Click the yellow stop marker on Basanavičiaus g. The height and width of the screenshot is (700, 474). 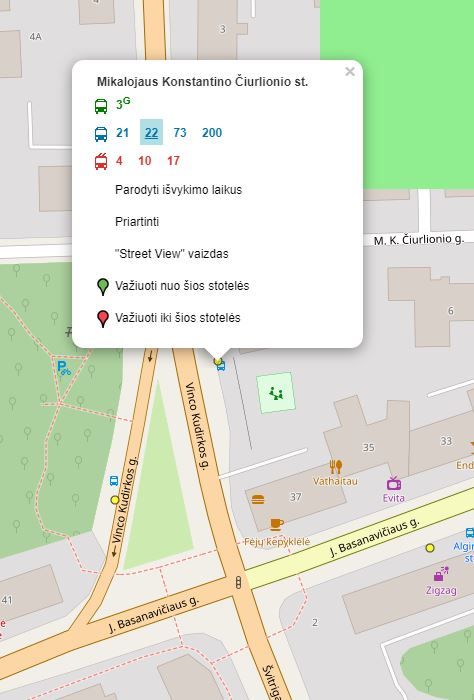[430, 548]
